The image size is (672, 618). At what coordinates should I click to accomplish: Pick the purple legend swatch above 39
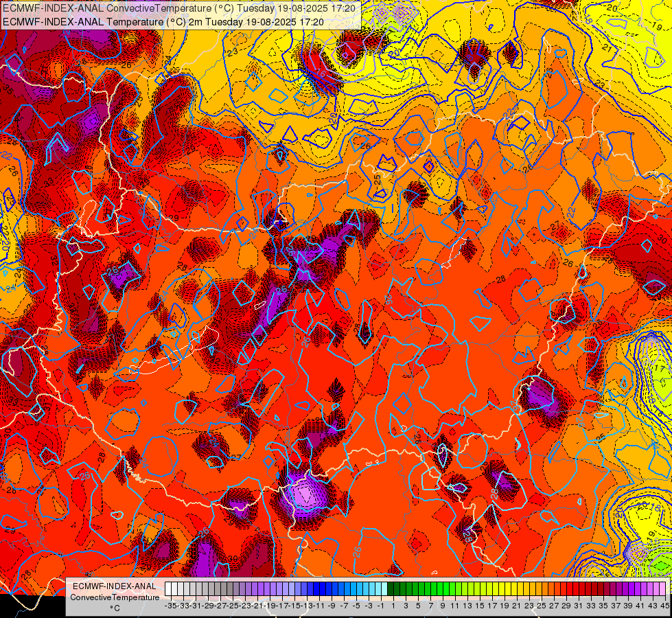625,588
